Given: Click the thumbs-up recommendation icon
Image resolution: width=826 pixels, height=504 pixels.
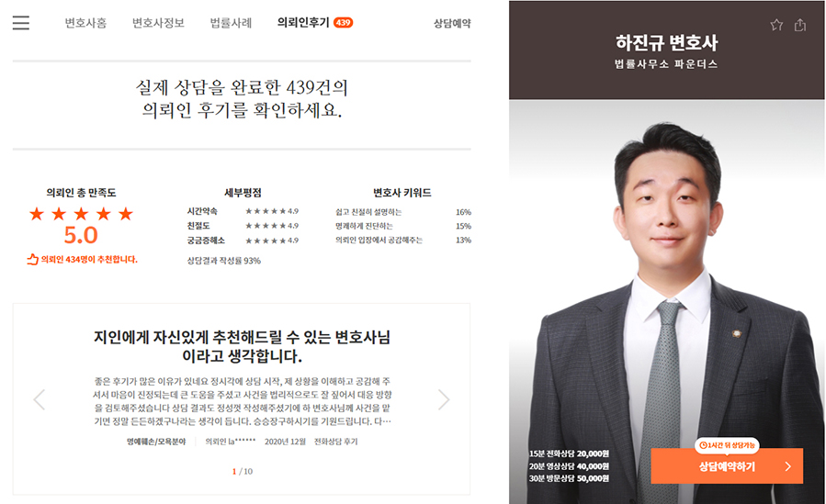Looking at the screenshot, I should (33, 259).
